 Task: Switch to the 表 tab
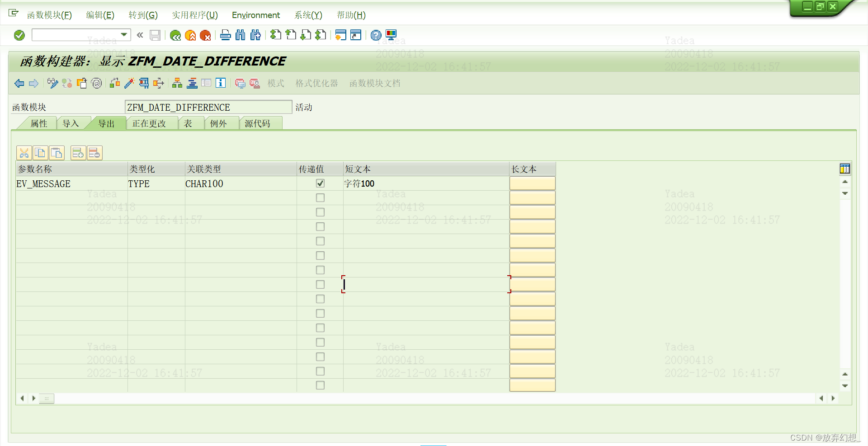[x=188, y=123]
